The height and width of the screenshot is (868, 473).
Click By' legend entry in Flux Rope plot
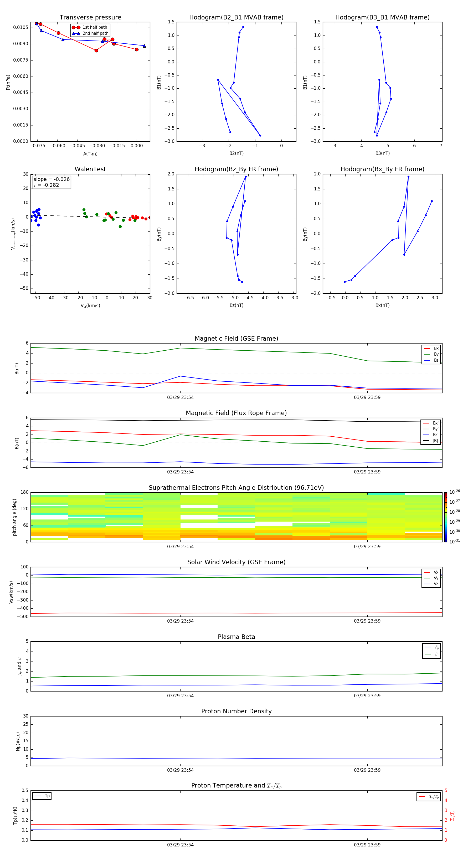coord(431,429)
